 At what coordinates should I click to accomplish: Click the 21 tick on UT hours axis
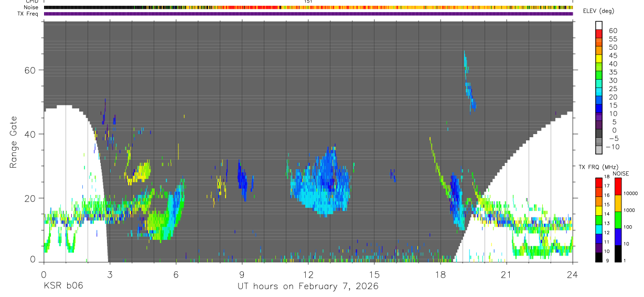pos(507,274)
